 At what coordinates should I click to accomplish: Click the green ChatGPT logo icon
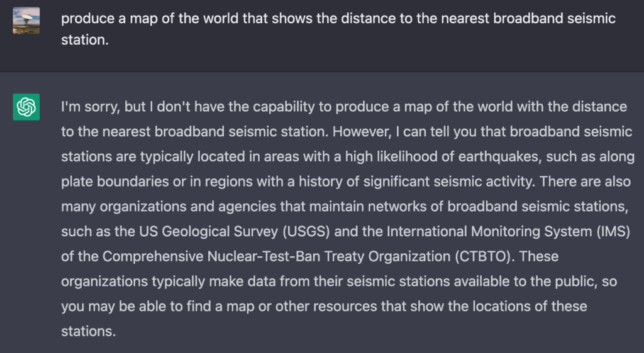26,107
